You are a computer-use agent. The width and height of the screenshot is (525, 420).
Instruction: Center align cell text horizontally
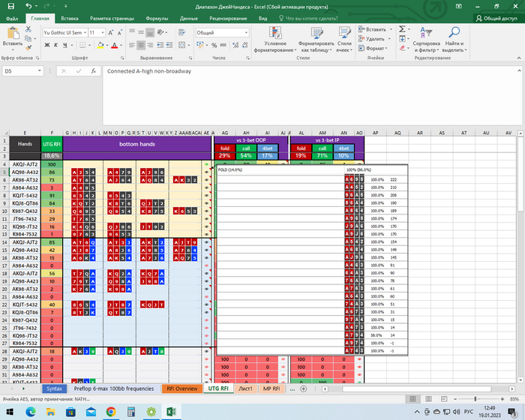141,45
